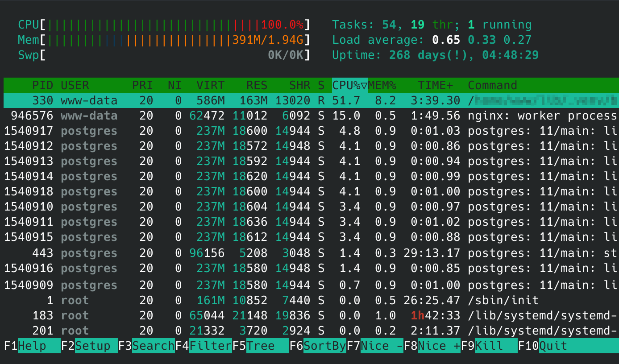This screenshot has height=364, width=619.
Task: Sort processes by the TIME+ column
Action: (x=435, y=85)
